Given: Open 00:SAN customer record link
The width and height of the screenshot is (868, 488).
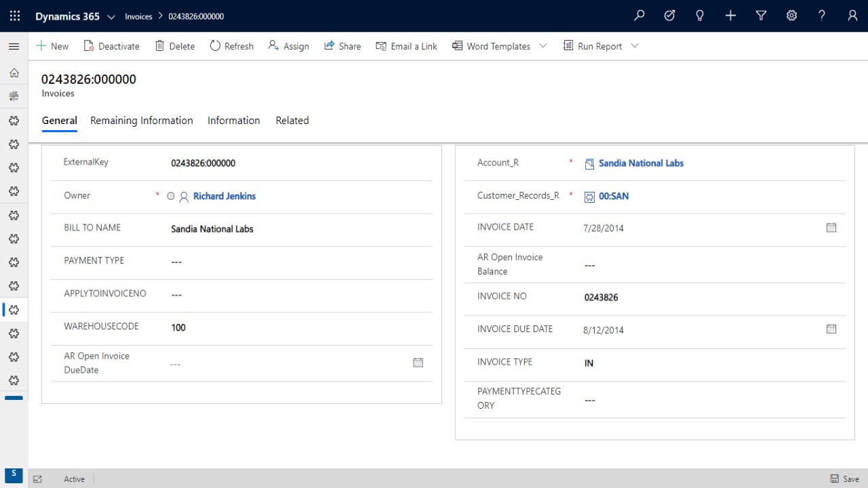Looking at the screenshot, I should pyautogui.click(x=614, y=196).
